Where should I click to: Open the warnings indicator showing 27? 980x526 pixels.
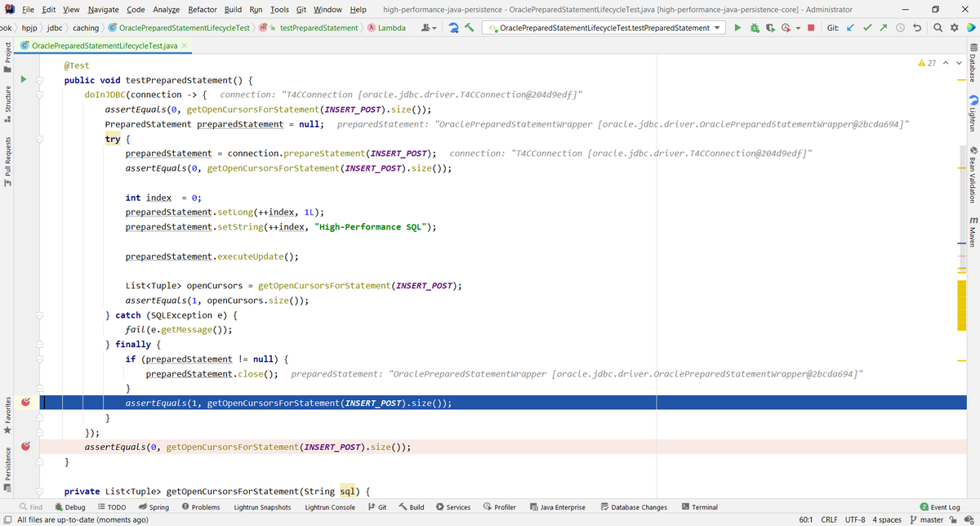(926, 63)
